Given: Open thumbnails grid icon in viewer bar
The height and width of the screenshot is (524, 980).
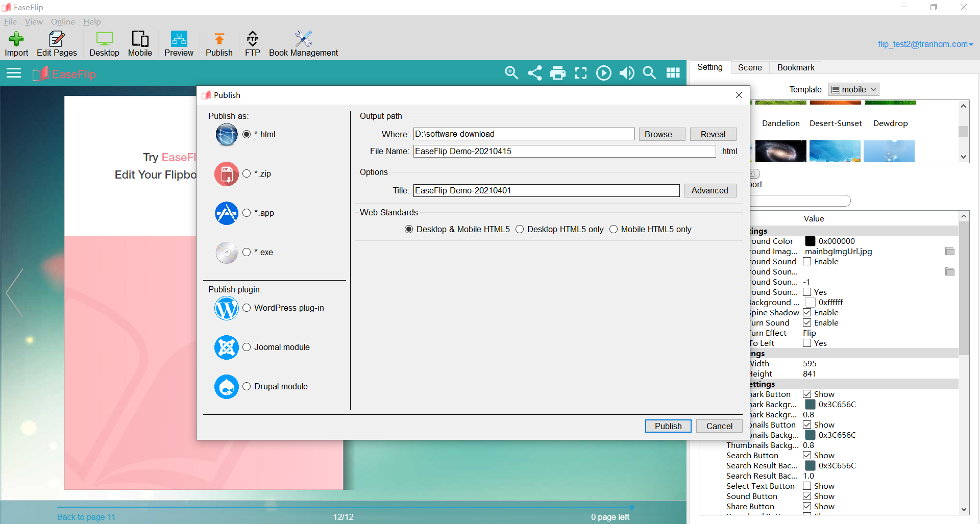Looking at the screenshot, I should (673, 73).
